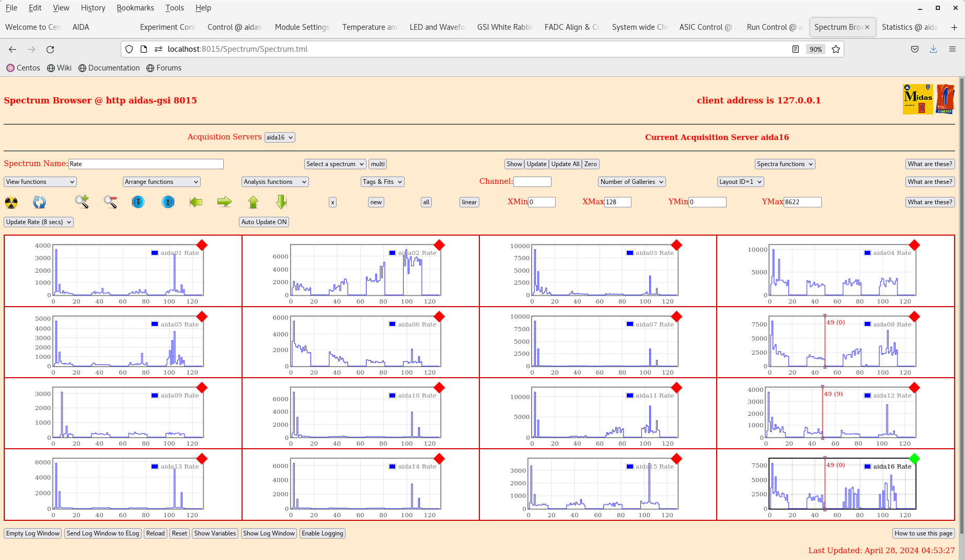The height and width of the screenshot is (560, 965).
Task: Click the zoom in magnifier icon
Action: click(82, 202)
